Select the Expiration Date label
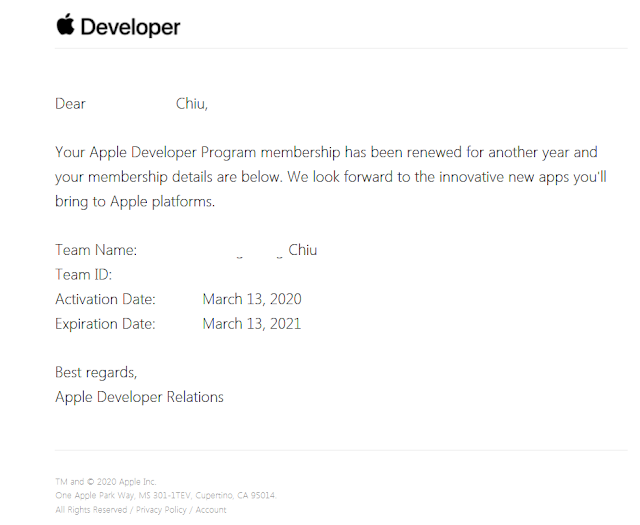 click(105, 324)
